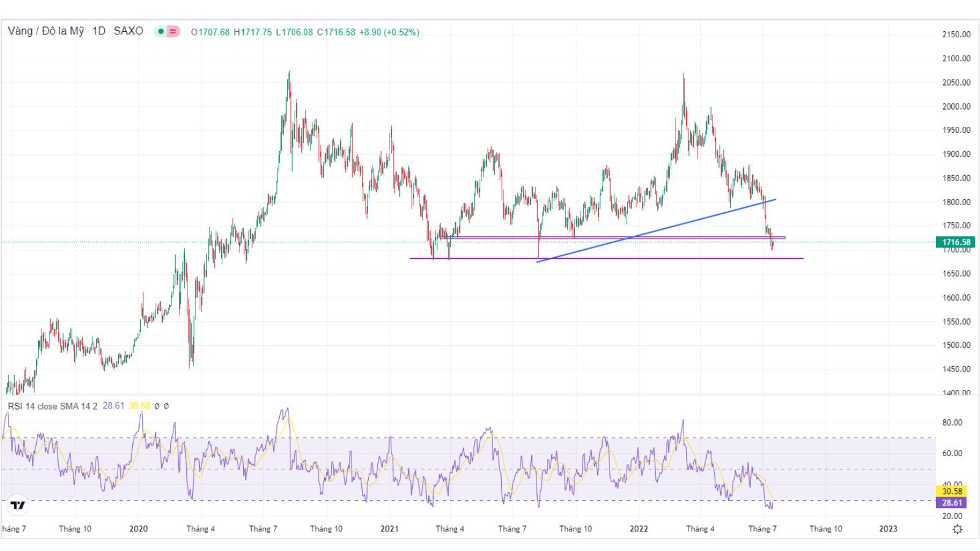The height and width of the screenshot is (551, 980).
Task: Click the open price O1707.68
Action: tap(210, 32)
